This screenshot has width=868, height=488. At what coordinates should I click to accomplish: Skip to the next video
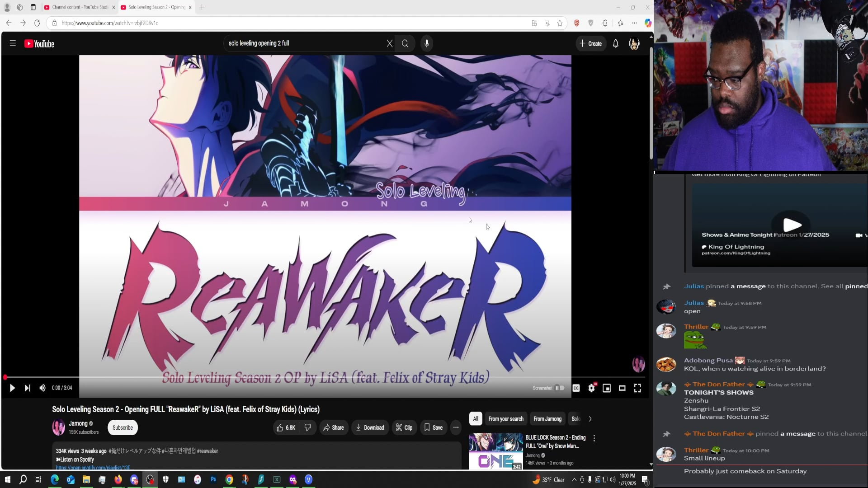tap(28, 388)
